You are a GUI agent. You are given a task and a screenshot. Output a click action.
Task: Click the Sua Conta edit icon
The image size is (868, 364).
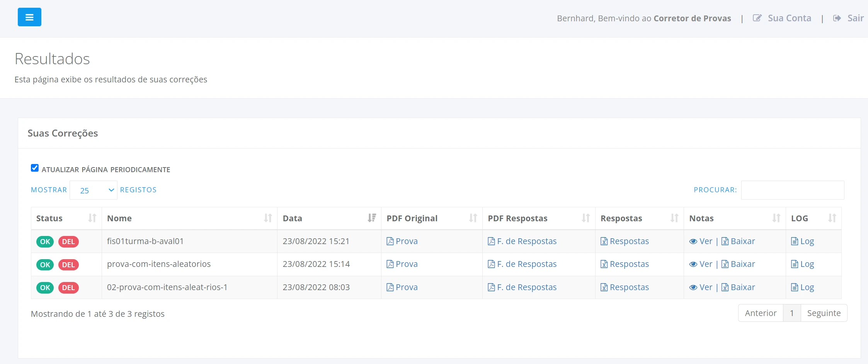[757, 18]
